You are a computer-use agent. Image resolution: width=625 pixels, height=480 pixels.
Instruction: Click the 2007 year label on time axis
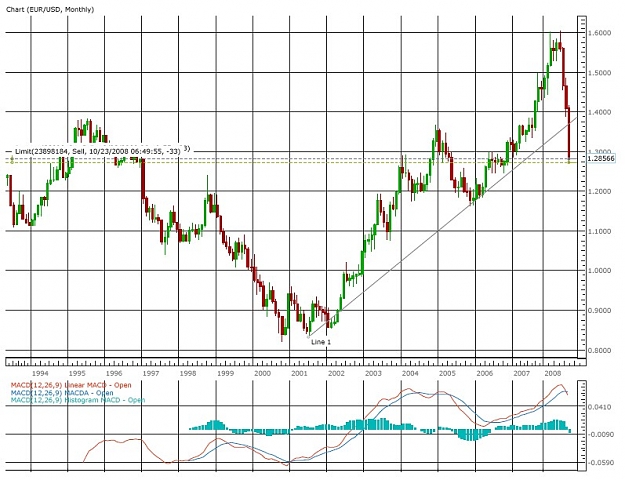coord(521,374)
